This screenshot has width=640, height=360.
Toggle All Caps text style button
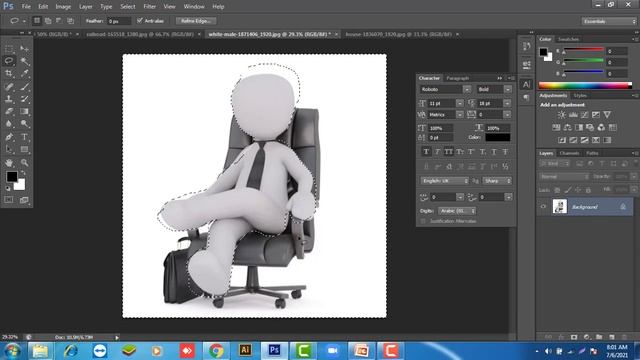click(449, 152)
